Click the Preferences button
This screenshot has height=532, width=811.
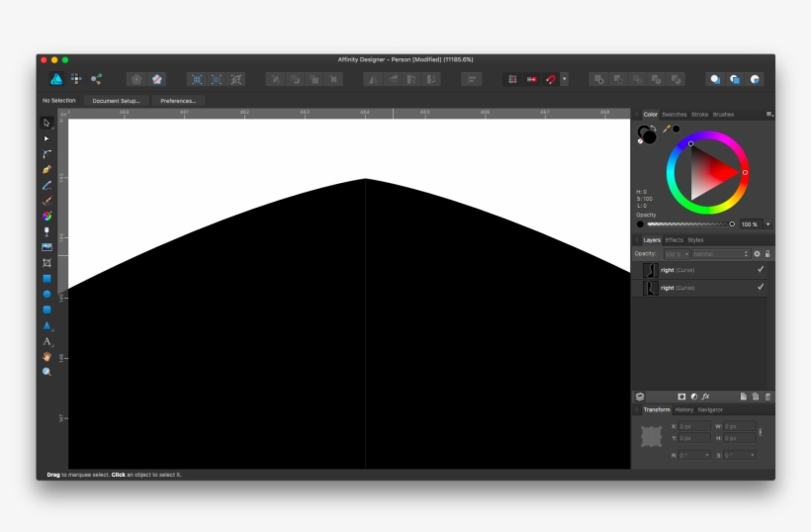[178, 101]
